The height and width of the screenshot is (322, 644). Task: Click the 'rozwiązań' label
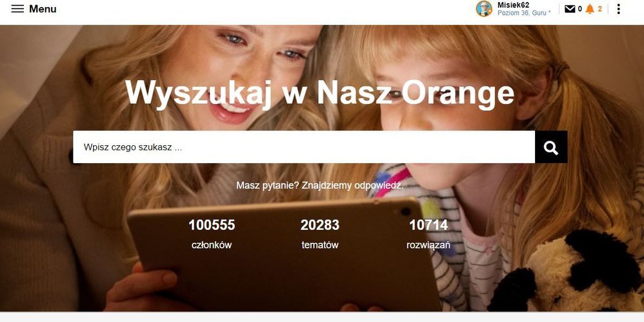point(428,245)
